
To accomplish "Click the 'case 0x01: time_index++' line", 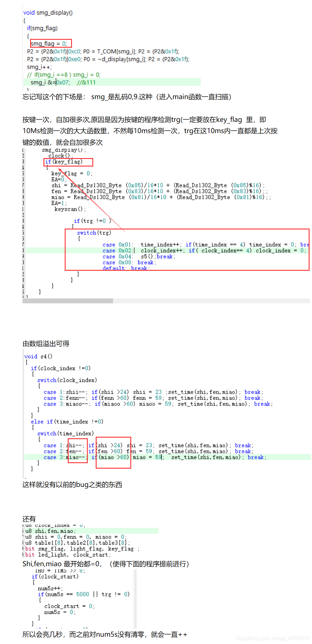I will 206,245.
